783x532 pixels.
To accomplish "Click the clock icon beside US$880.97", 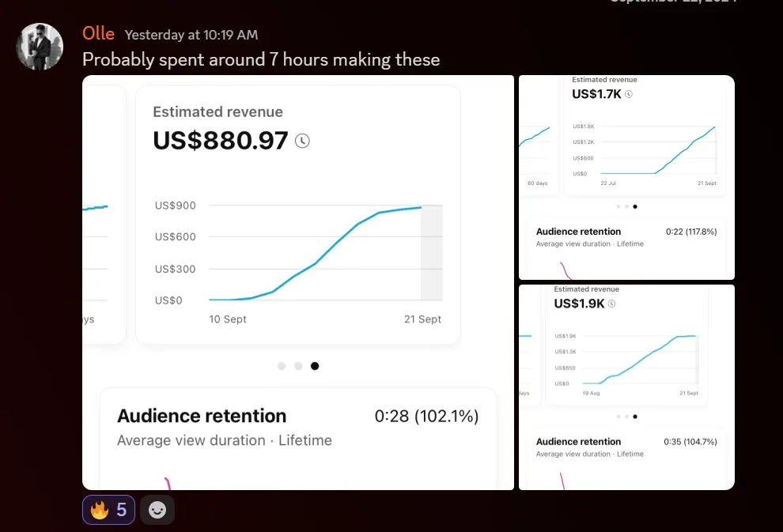I will (302, 141).
